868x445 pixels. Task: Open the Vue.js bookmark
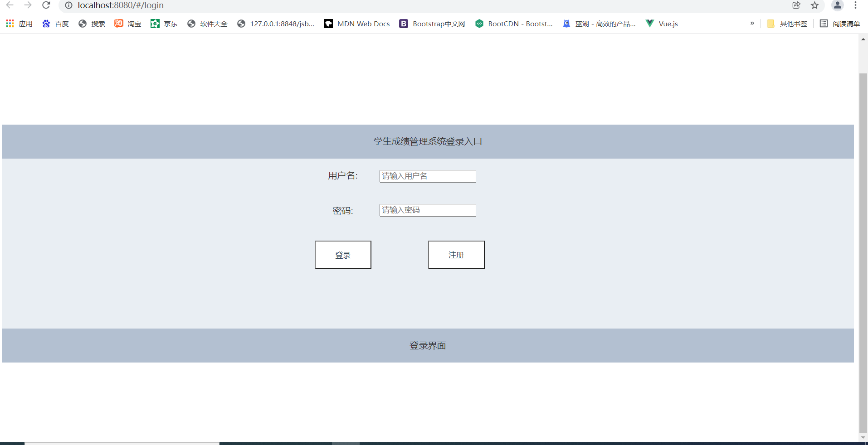662,24
